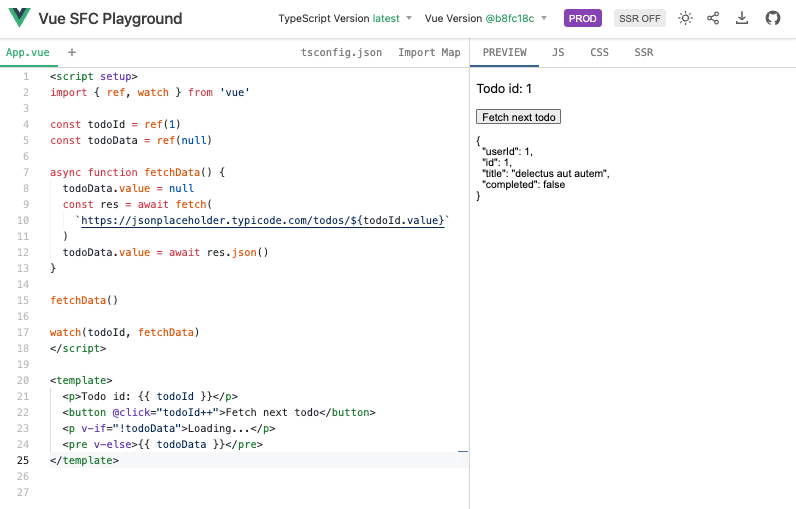Click the "title": "delectus aut autem" line
Screen dimensions: 796x509
click(x=546, y=174)
